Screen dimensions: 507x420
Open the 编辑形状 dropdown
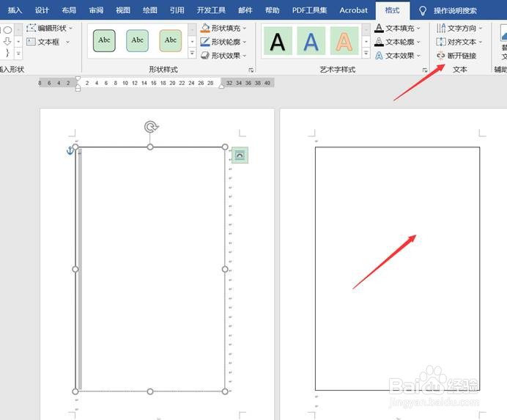(x=49, y=28)
